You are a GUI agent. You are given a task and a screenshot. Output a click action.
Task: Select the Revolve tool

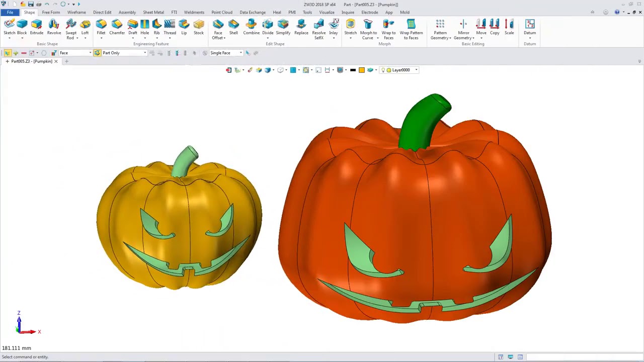pyautogui.click(x=54, y=28)
